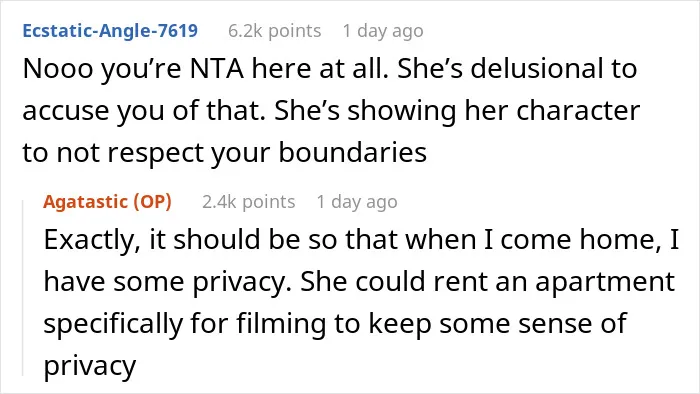Screen dimensions: 700x394
Task: Click the 6.2k points score
Action: coord(274,31)
